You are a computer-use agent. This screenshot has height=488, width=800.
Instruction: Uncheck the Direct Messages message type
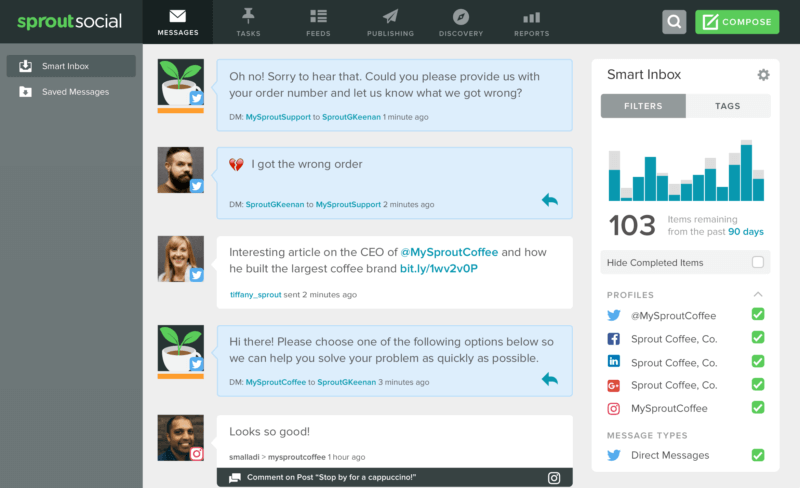758,455
